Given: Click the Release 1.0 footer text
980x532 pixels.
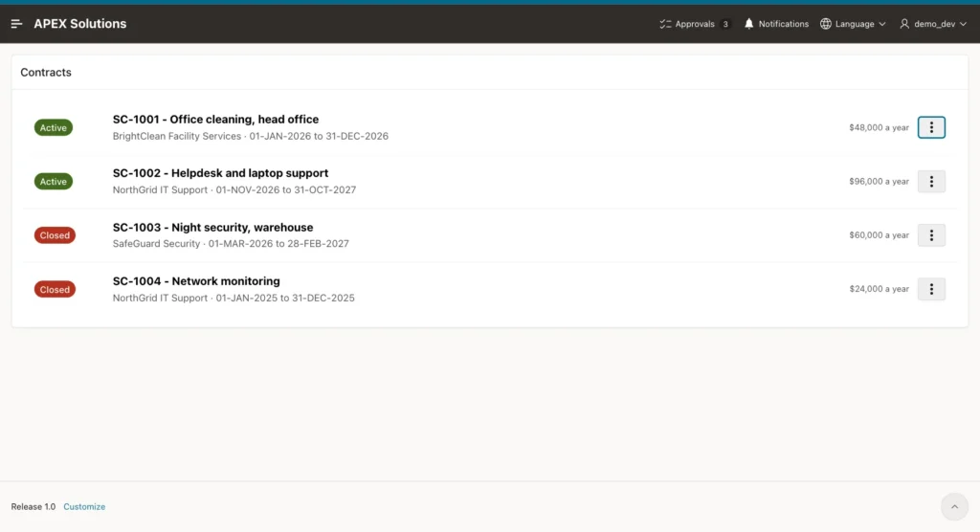Looking at the screenshot, I should (x=33, y=507).
